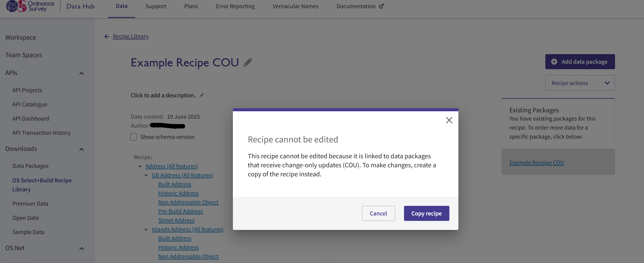Select the Built Address link under GB Address
Image resolution: width=644 pixels, height=263 pixels.
[x=174, y=184]
